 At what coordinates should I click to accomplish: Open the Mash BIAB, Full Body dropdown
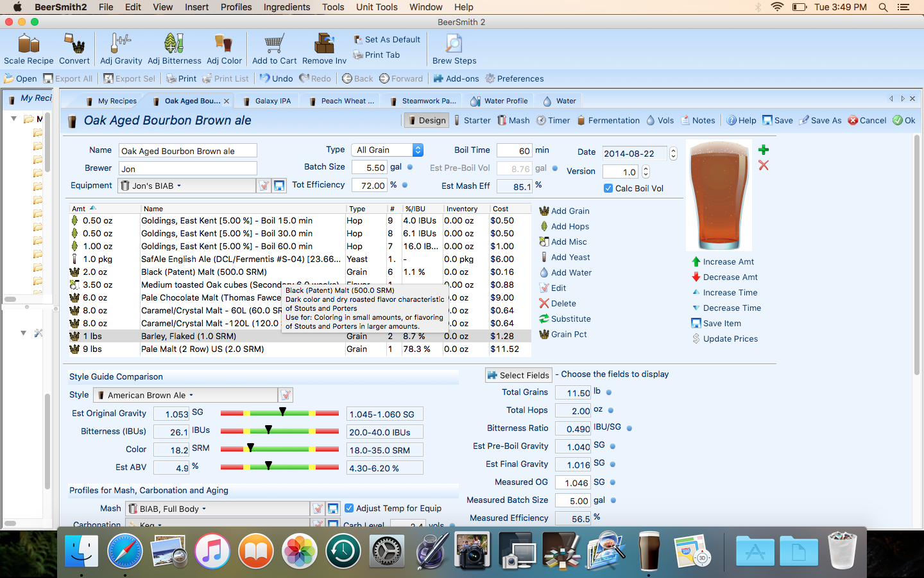tap(218, 509)
